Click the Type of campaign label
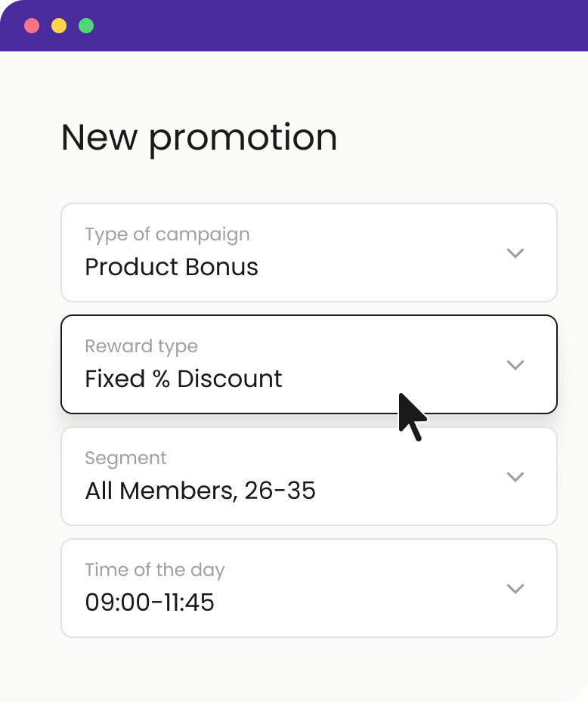 click(x=167, y=234)
